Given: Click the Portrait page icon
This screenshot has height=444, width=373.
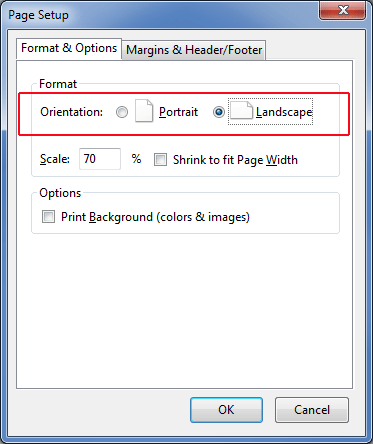Looking at the screenshot, I should tap(144, 111).
